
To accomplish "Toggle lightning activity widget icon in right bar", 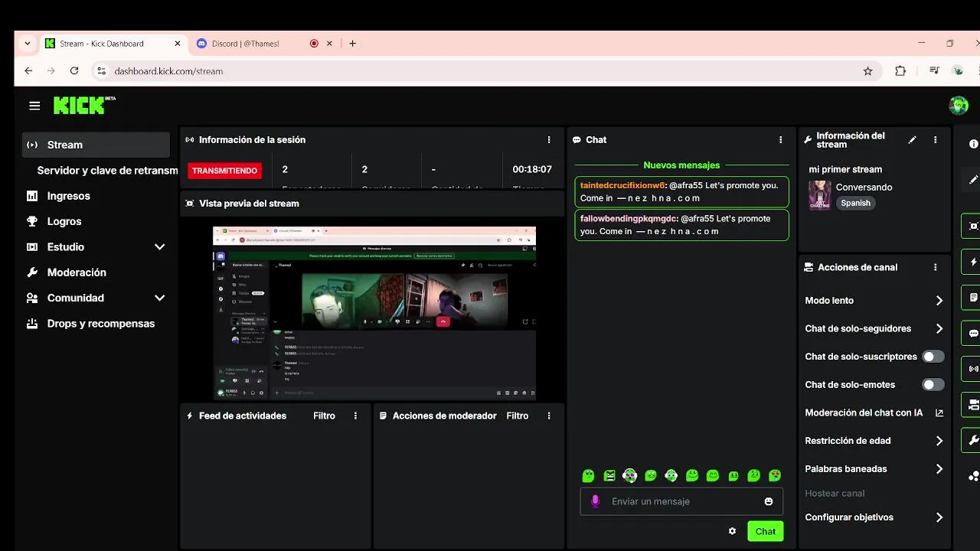I will (x=972, y=262).
